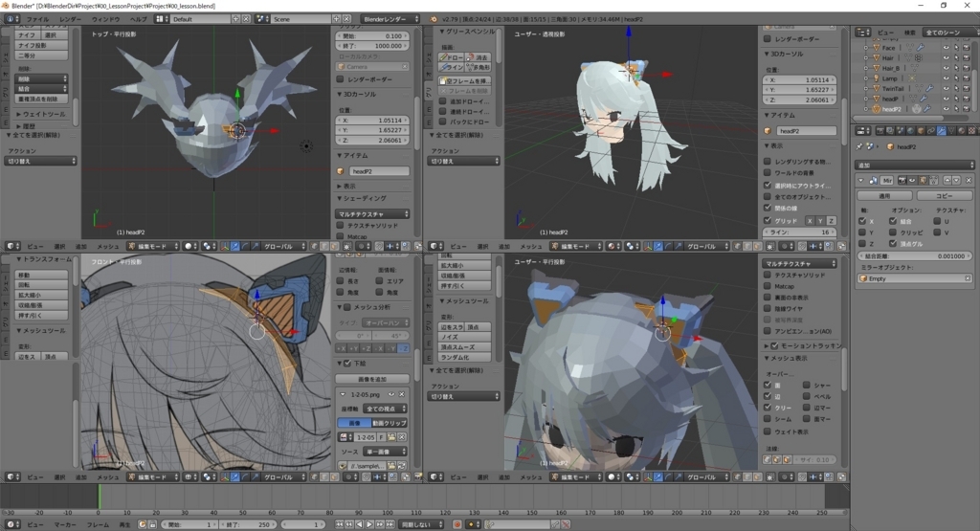Image resolution: width=980 pixels, height=531 pixels.
Task: Click the ランダム化 tool button
Action: click(464, 357)
